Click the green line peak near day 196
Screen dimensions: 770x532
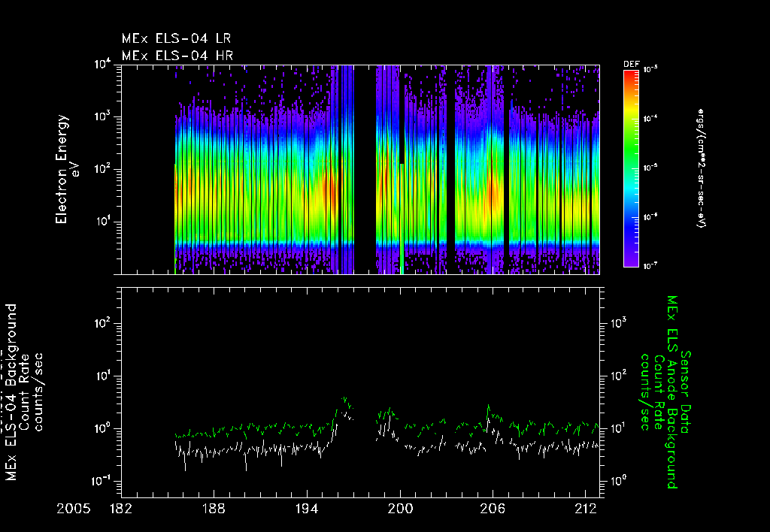pos(344,398)
